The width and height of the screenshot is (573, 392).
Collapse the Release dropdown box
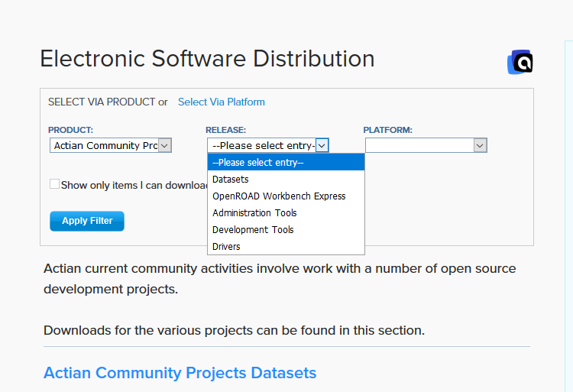[x=267, y=145]
